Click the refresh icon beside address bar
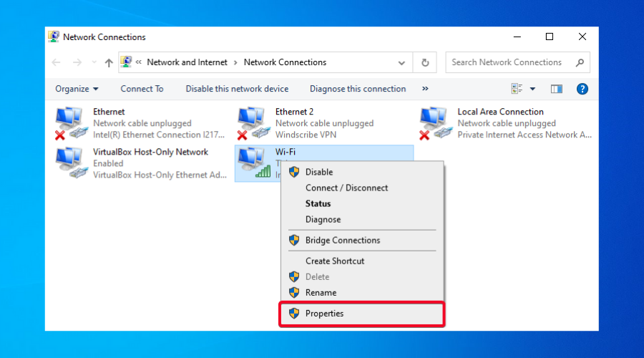The width and height of the screenshot is (644, 358). click(x=425, y=62)
